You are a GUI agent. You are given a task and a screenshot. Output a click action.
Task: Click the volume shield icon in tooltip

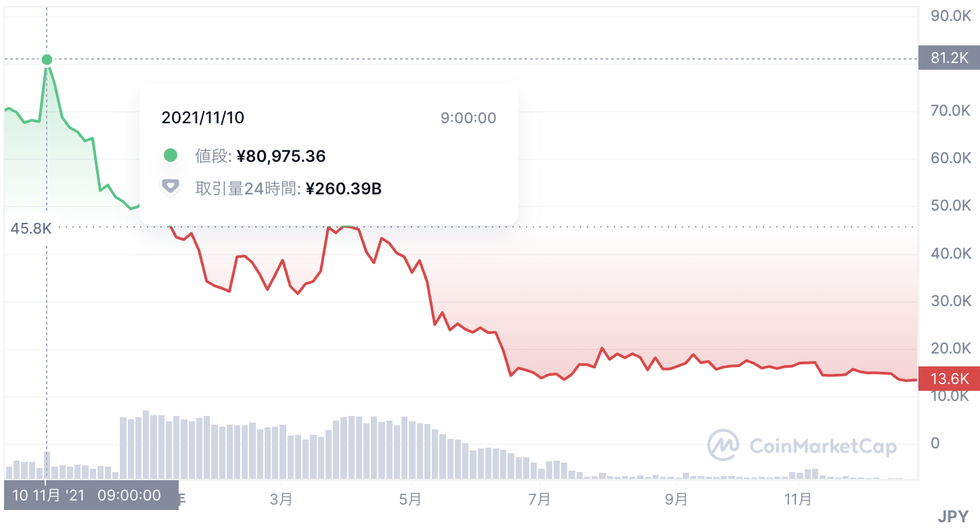[171, 187]
